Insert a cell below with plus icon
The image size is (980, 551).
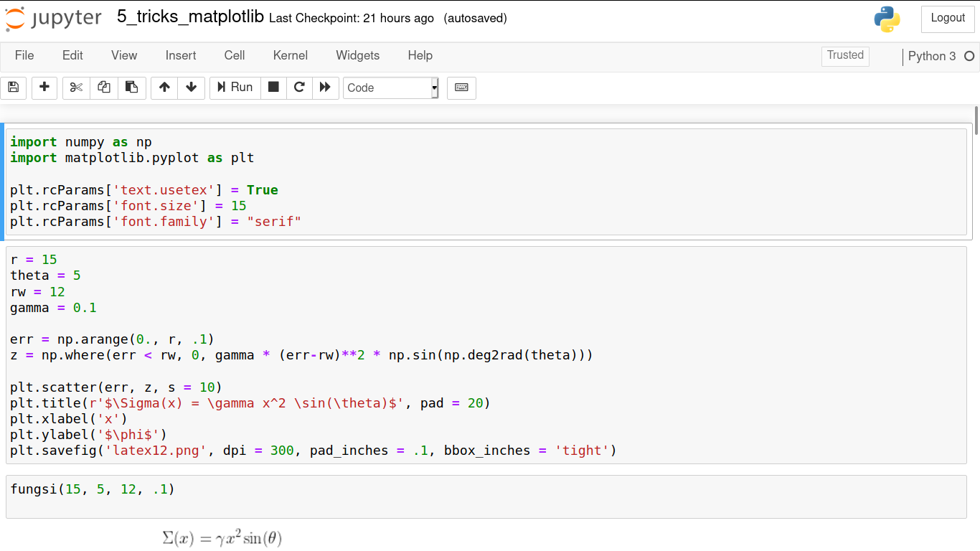click(x=44, y=88)
